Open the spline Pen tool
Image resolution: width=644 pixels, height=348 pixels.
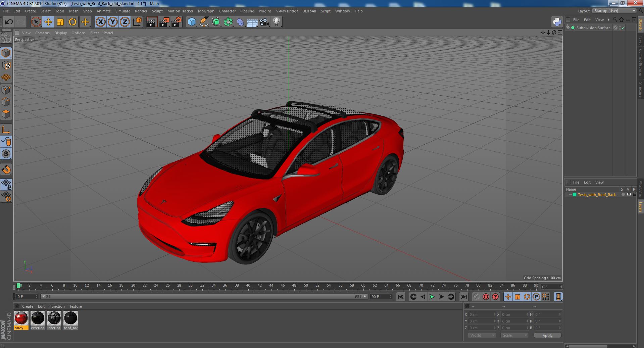point(204,22)
